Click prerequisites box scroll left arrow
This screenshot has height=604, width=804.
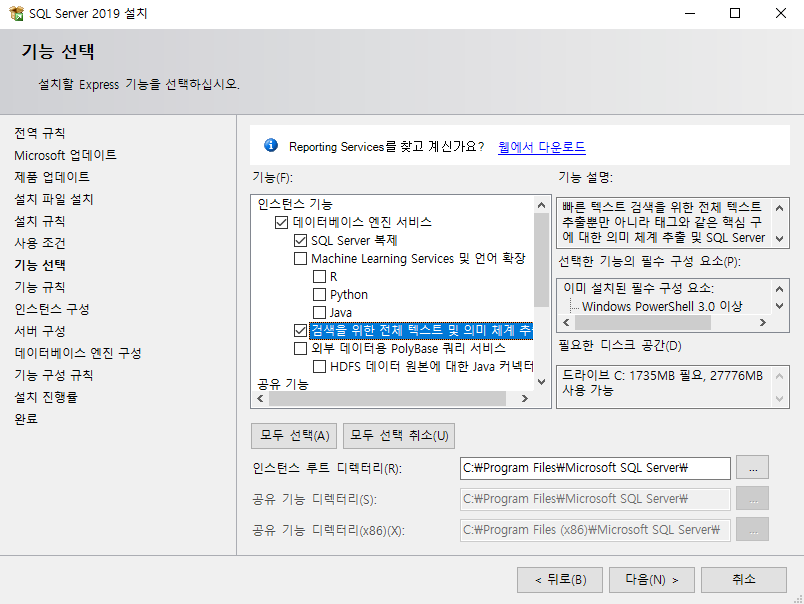566,322
